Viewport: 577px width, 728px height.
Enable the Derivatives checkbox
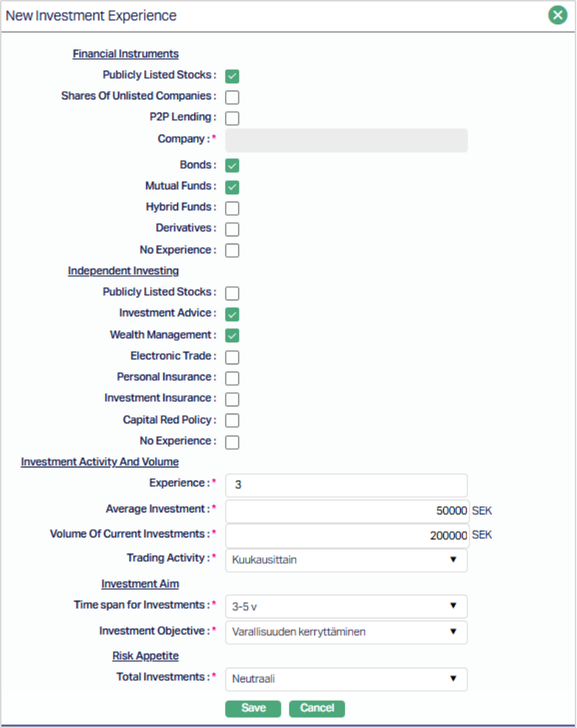point(233,229)
